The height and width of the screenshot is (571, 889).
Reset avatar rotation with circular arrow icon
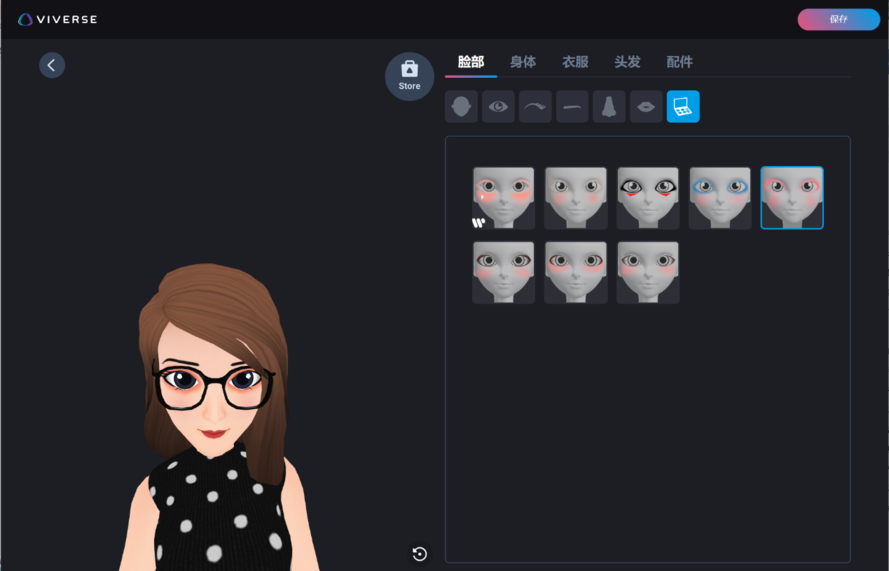pos(420,554)
